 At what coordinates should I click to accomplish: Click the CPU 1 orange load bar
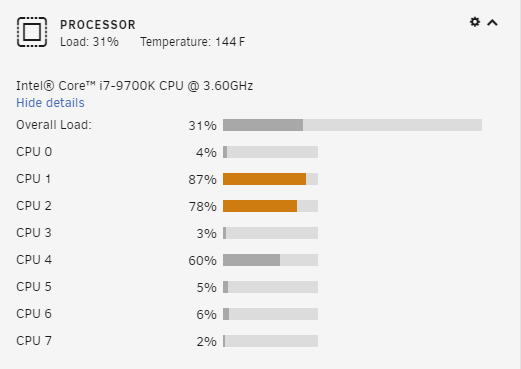coord(270,179)
